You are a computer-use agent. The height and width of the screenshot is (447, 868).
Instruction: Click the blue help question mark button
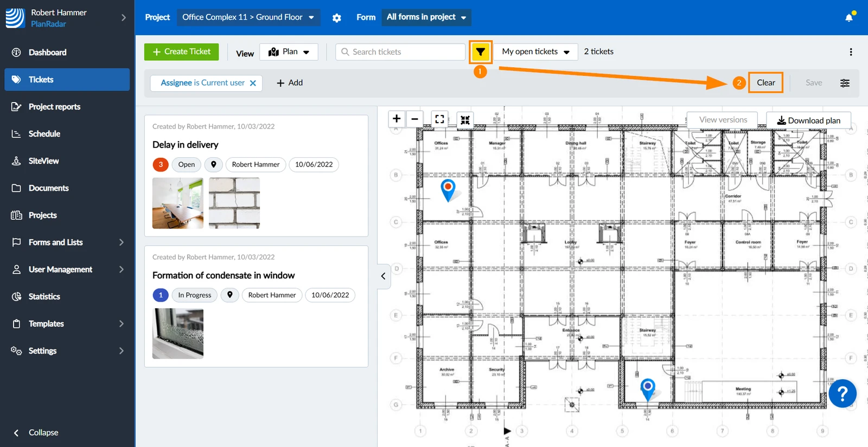tap(843, 393)
